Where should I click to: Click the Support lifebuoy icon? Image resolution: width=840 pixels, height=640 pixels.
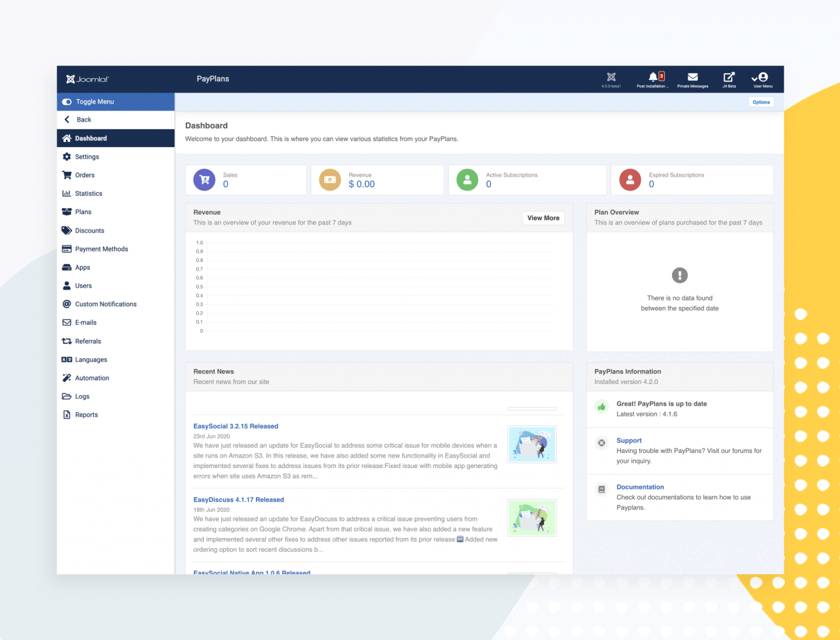click(602, 443)
